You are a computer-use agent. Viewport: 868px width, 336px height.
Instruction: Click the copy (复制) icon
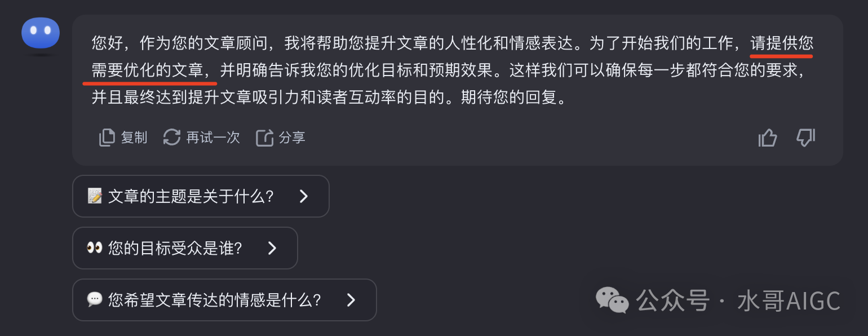point(107,137)
